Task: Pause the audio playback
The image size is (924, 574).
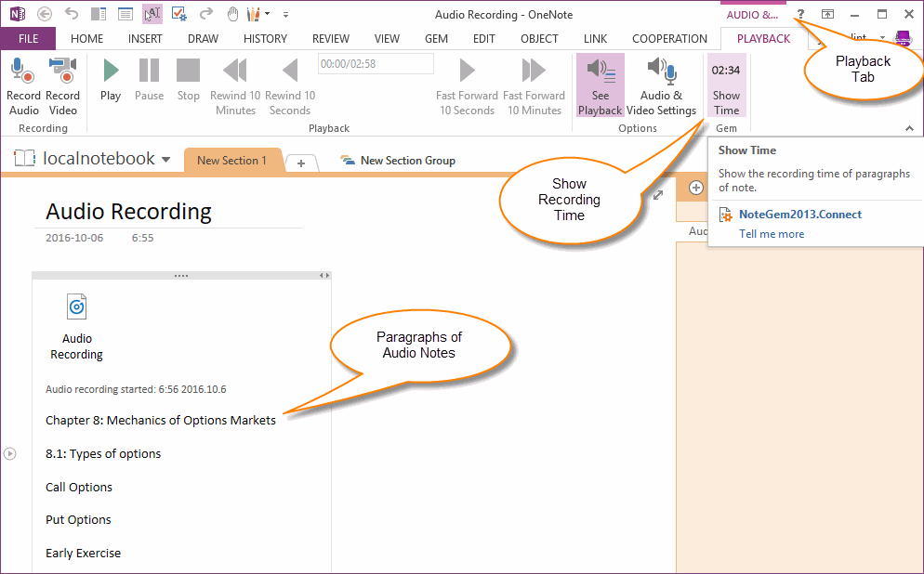Action: [149, 80]
